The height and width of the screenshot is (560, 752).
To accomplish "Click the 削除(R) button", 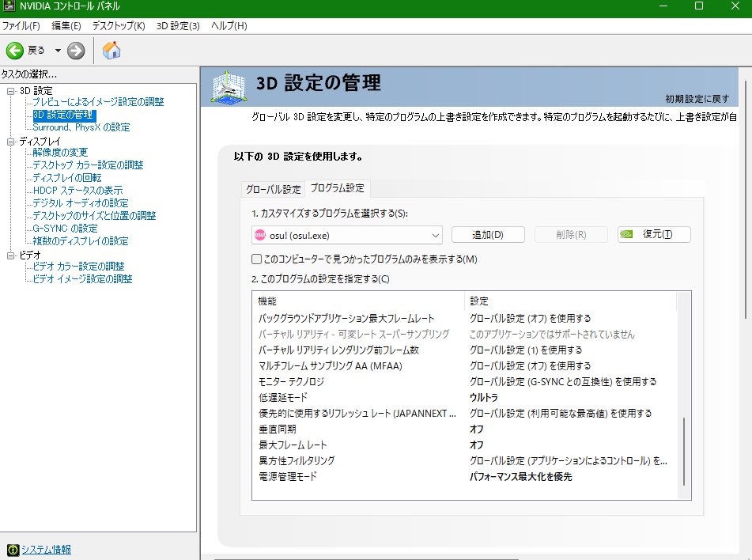I will [571, 235].
